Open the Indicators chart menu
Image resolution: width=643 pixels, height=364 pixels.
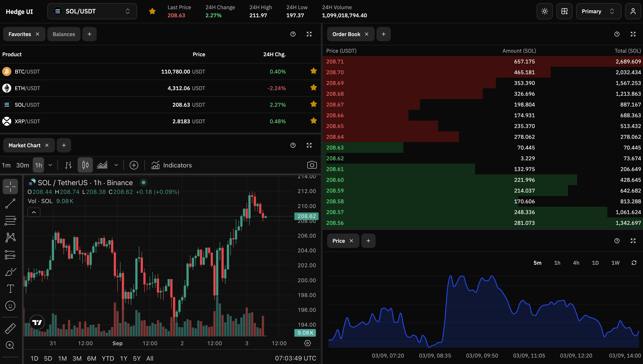tap(172, 165)
